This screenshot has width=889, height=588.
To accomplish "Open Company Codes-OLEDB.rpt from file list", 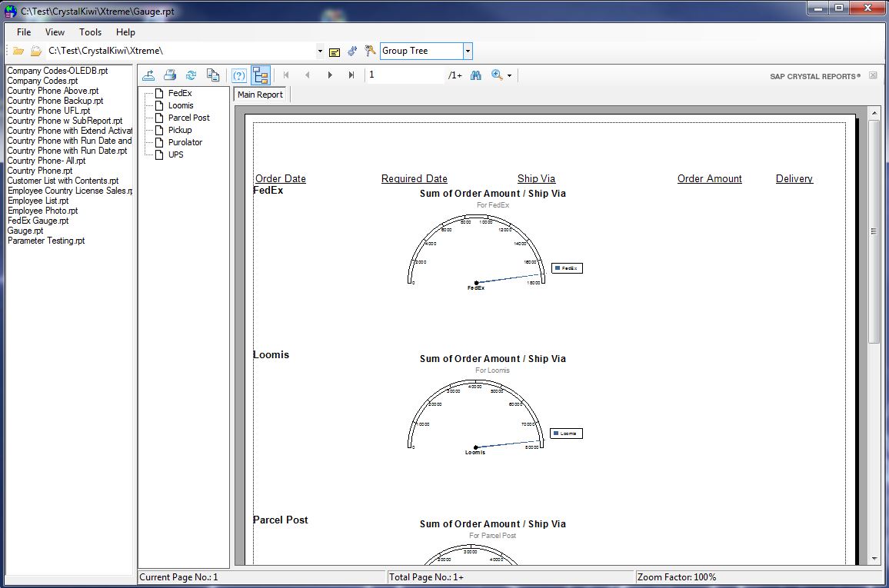I will (x=57, y=71).
